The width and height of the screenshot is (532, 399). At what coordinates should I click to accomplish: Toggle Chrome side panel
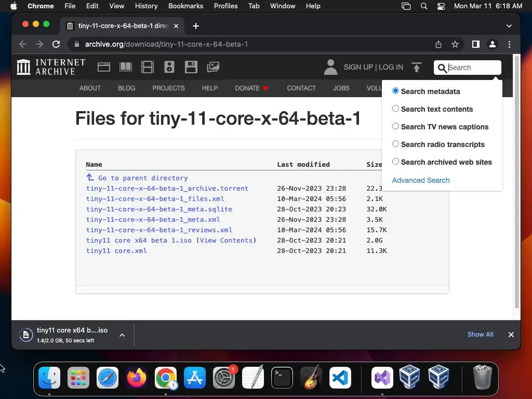tap(476, 44)
